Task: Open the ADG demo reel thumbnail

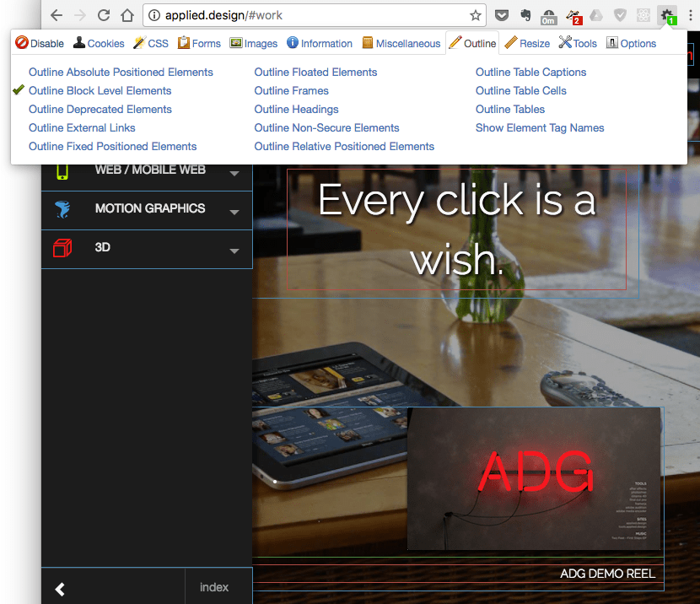Action: click(x=533, y=478)
